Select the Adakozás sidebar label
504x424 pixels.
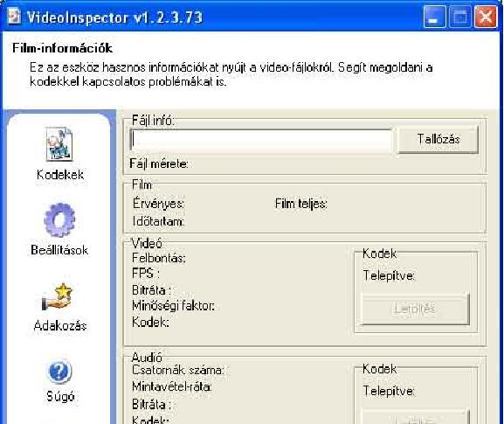click(x=60, y=325)
